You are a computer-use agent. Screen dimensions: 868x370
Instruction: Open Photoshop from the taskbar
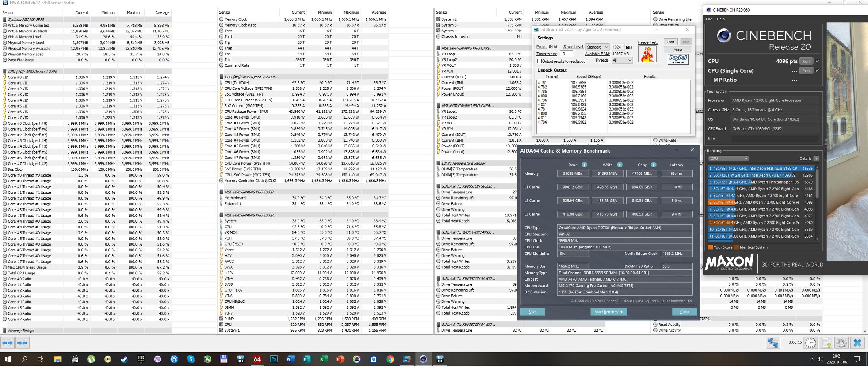(x=274, y=359)
